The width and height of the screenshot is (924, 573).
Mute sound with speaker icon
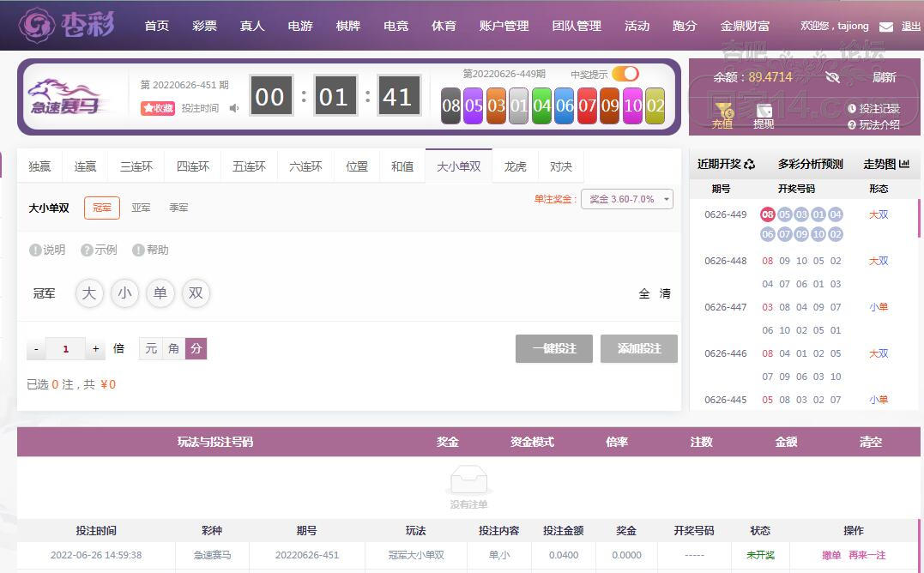pos(234,108)
